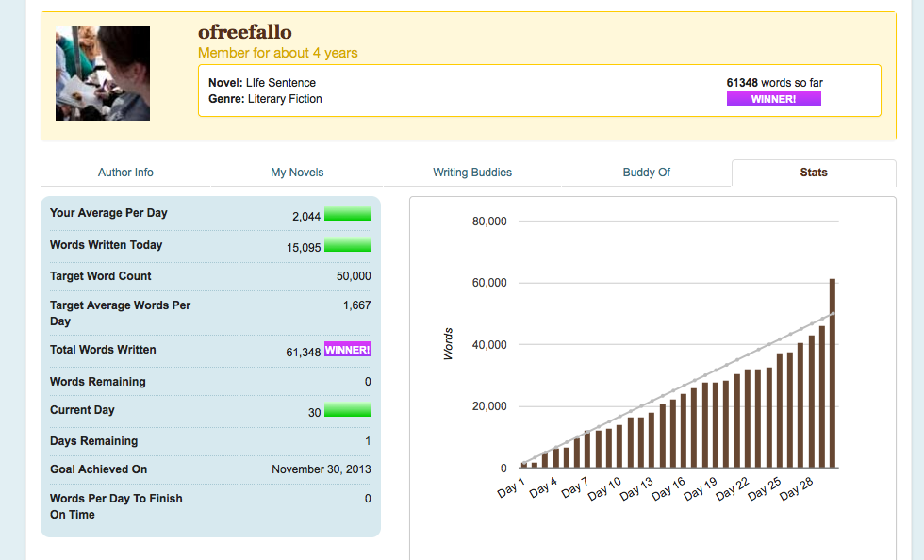Switch to the My Novels tab
This screenshot has height=560, width=924.
[x=297, y=173]
